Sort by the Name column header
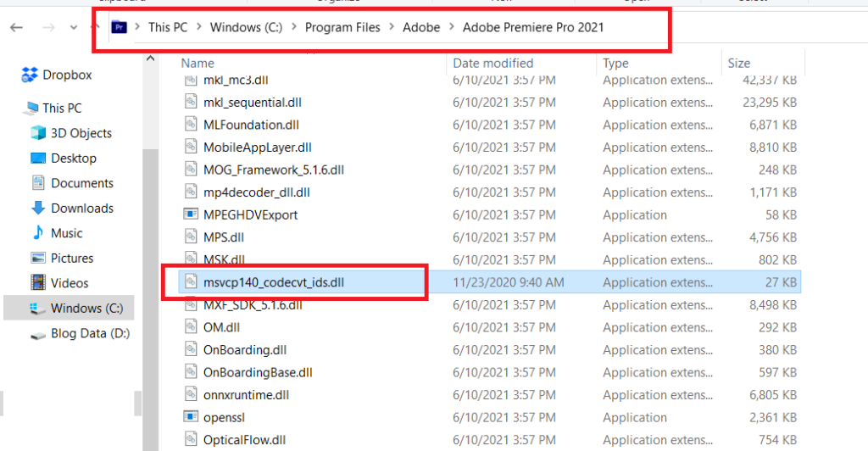This screenshot has width=868, height=451. [198, 63]
